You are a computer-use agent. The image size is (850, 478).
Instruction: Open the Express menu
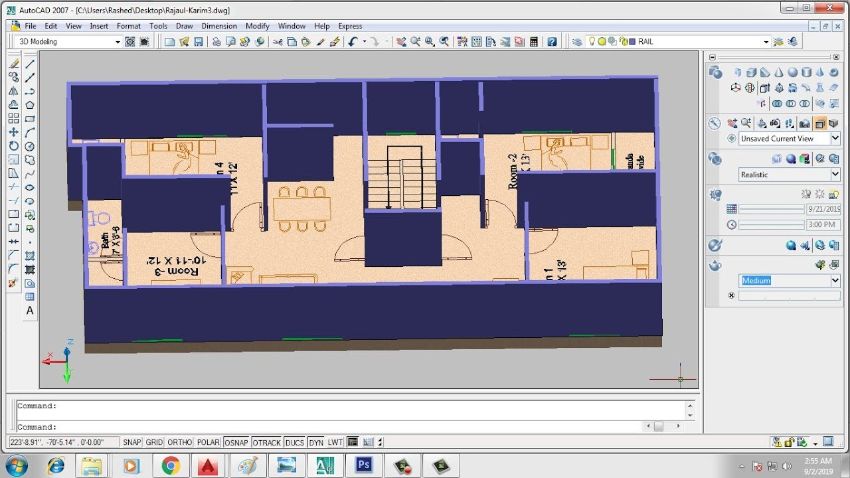[x=350, y=26]
